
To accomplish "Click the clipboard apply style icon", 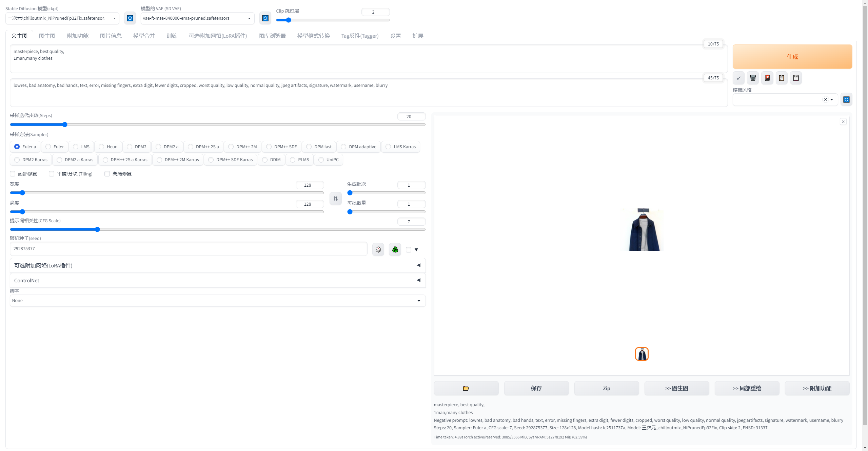I will click(782, 78).
